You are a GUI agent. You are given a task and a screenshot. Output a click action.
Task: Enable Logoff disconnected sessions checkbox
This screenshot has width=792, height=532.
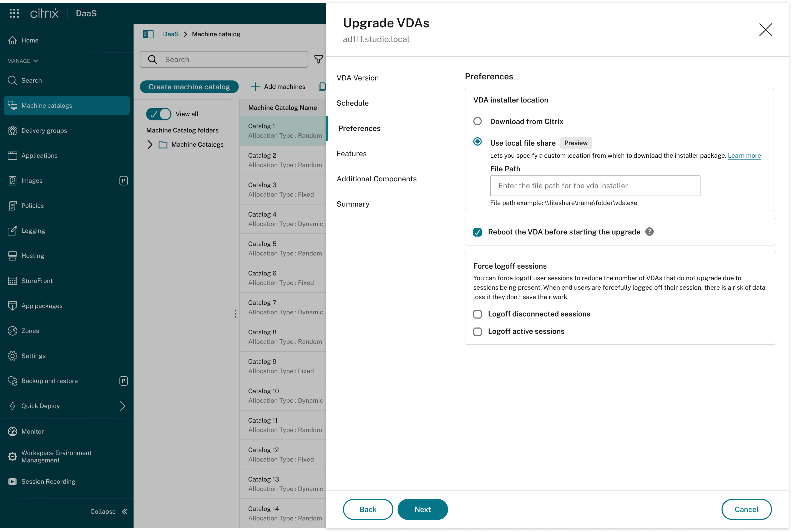coord(478,314)
